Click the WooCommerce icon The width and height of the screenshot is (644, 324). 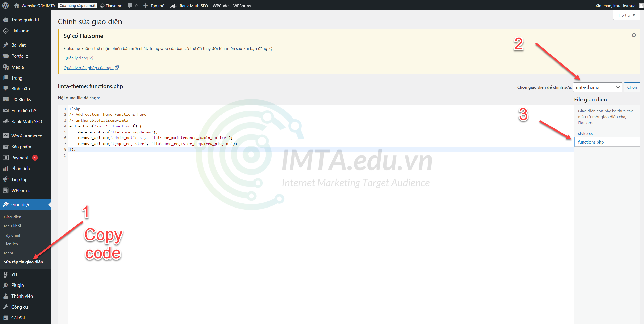tap(6, 136)
